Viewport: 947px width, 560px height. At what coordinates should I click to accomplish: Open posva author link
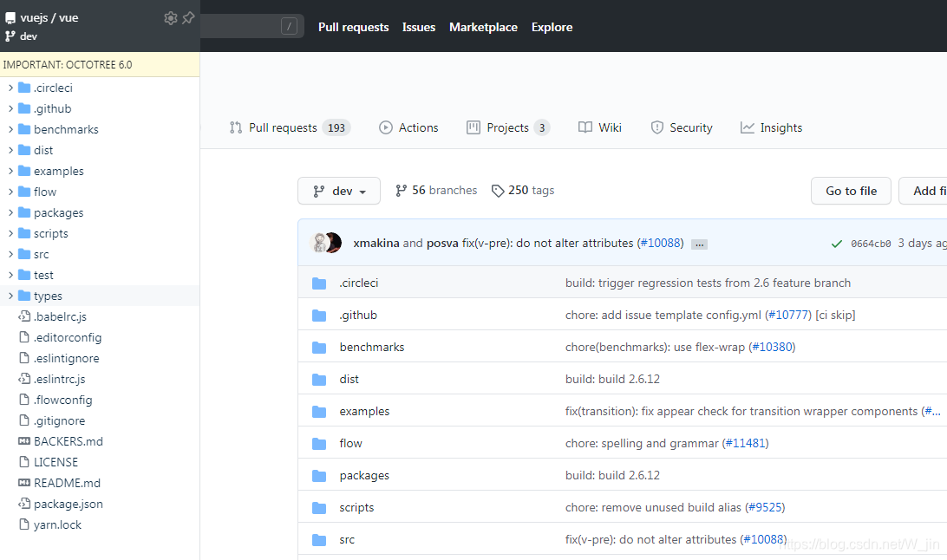(x=442, y=244)
